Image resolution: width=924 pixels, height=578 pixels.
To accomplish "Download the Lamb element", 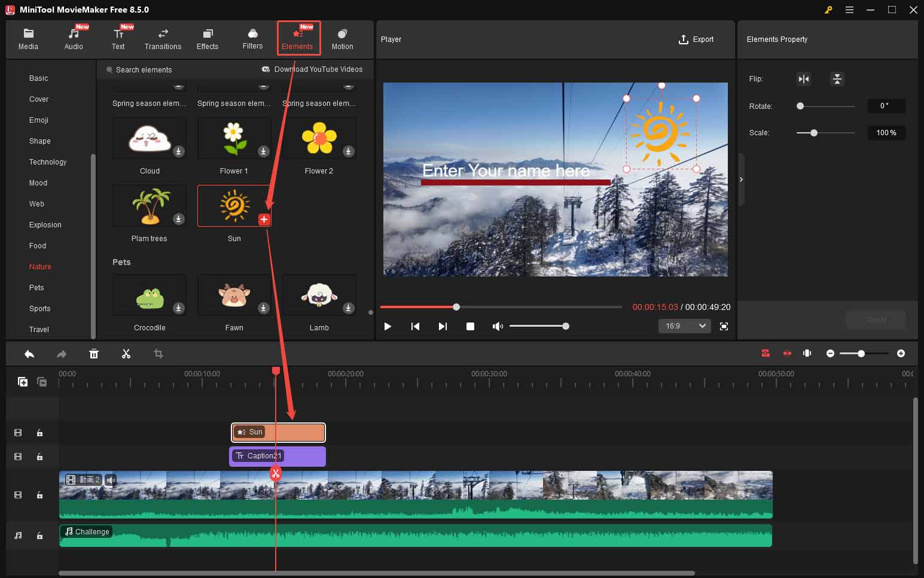I will point(348,308).
